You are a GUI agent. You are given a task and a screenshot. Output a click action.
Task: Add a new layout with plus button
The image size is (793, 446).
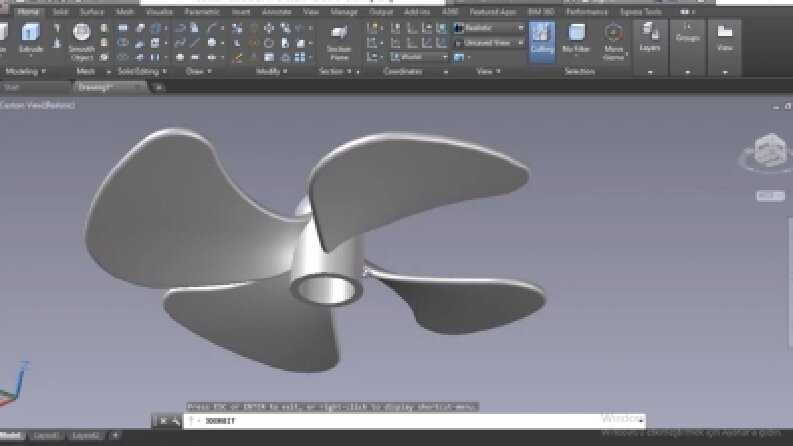tap(115, 435)
